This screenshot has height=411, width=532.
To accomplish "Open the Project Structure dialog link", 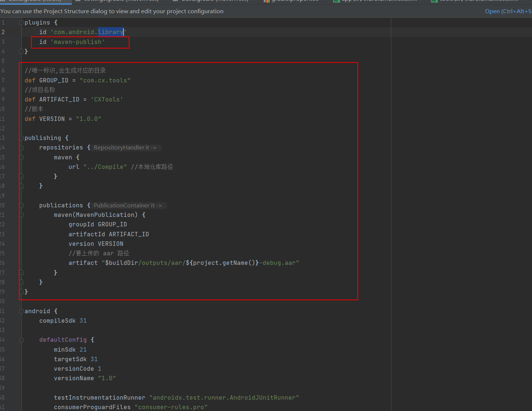I will pyautogui.click(x=508, y=11).
